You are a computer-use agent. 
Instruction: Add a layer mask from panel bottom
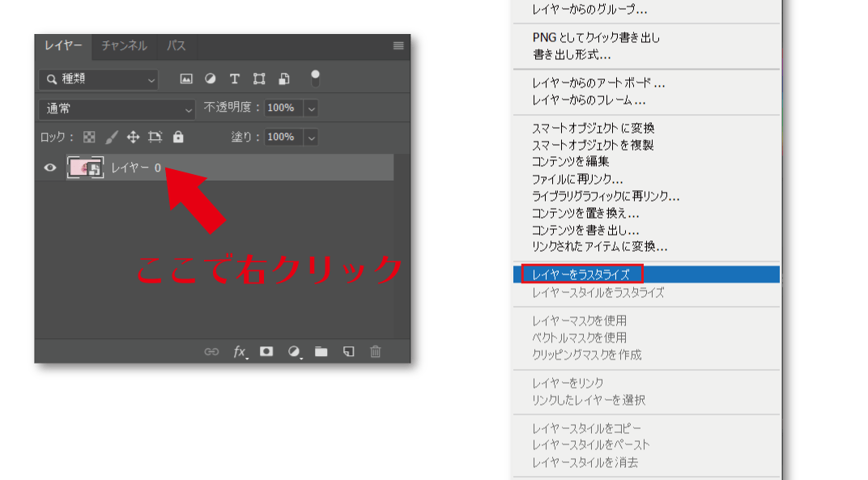(x=266, y=351)
